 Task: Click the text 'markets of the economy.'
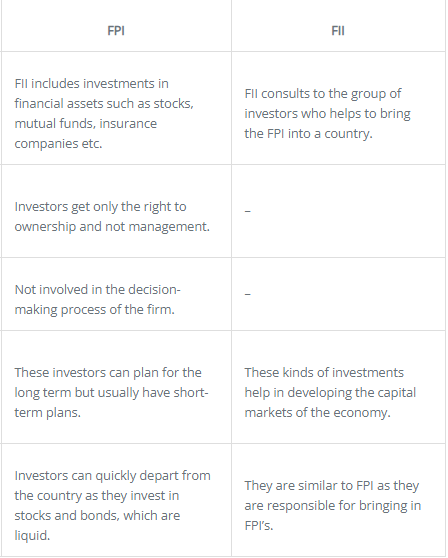(317, 413)
